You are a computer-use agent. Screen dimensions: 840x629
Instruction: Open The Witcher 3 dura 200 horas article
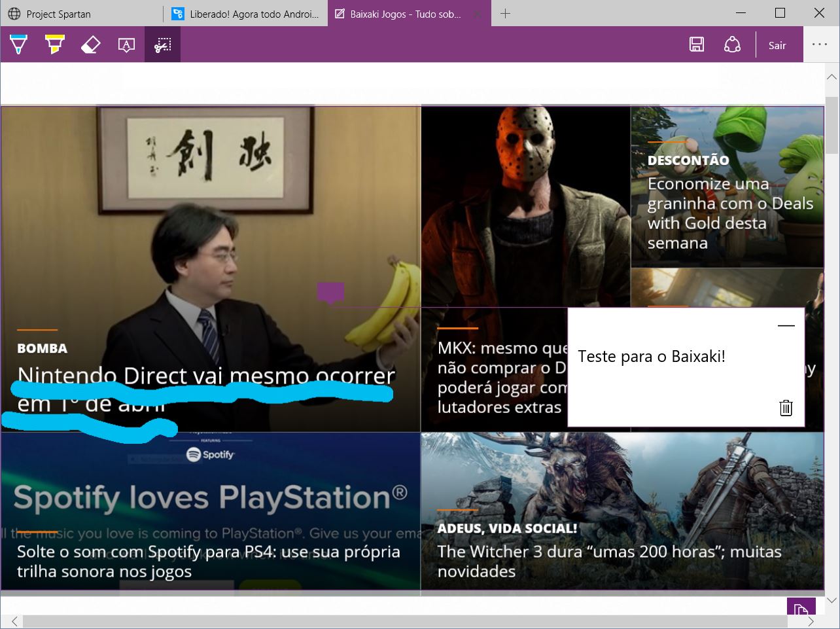609,561
